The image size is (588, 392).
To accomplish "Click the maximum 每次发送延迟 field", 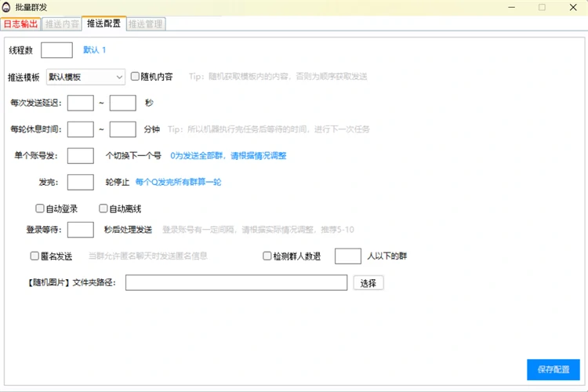I will [x=122, y=103].
